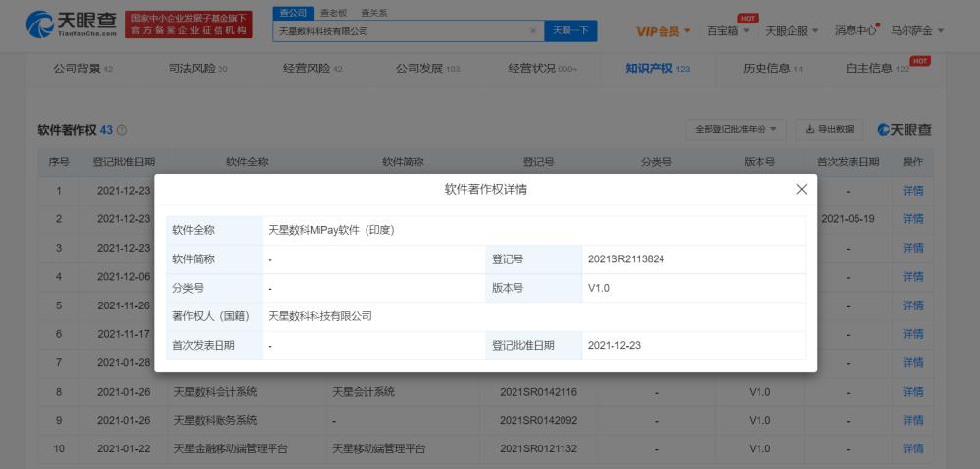Image resolution: width=980 pixels, height=469 pixels.
Task: Click version value V1.0 in dialog
Action: point(598,288)
